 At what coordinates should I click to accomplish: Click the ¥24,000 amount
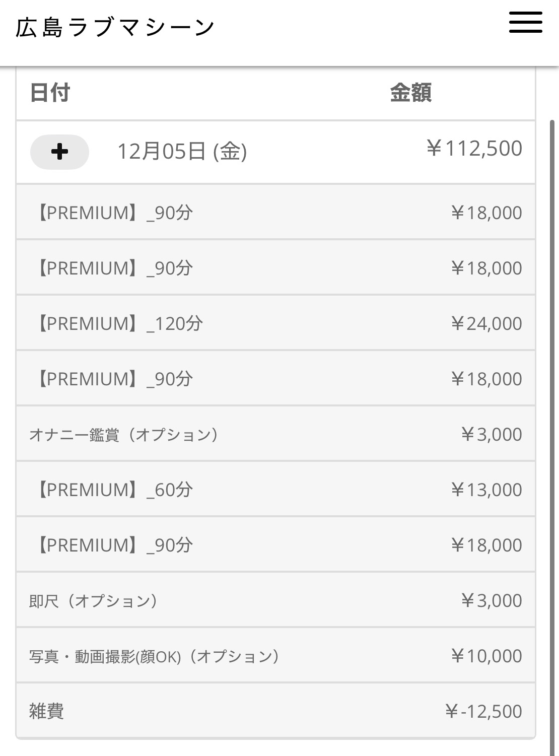point(486,323)
